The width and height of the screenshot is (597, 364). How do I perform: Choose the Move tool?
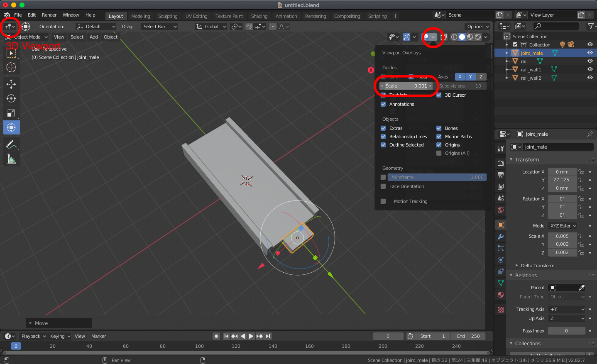point(11,84)
